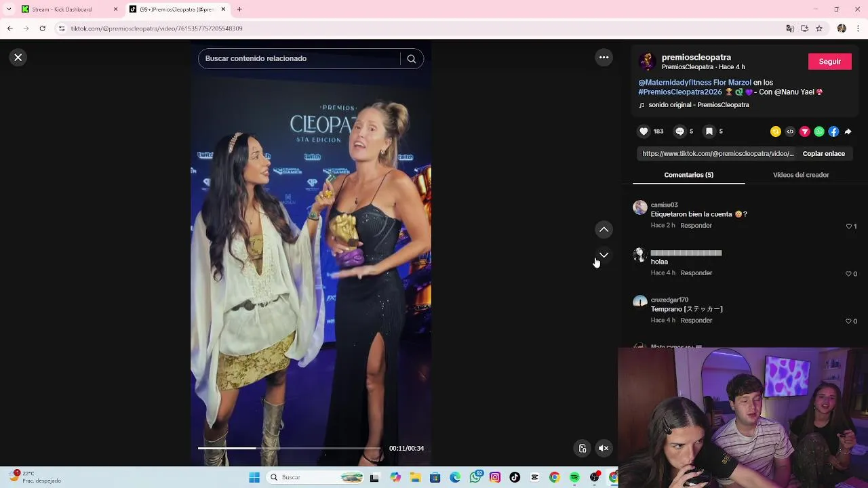
Task: Bookmark this page with the star icon
Action: click(x=819, y=28)
